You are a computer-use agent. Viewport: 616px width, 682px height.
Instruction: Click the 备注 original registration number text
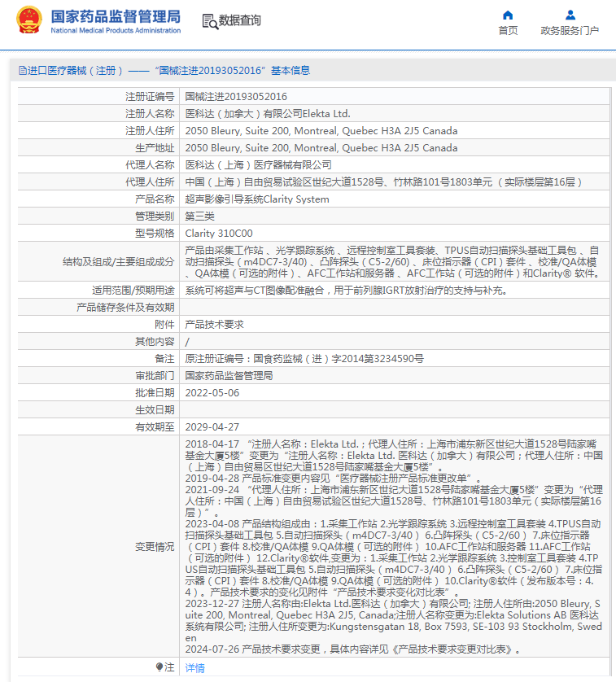pyautogui.click(x=304, y=359)
